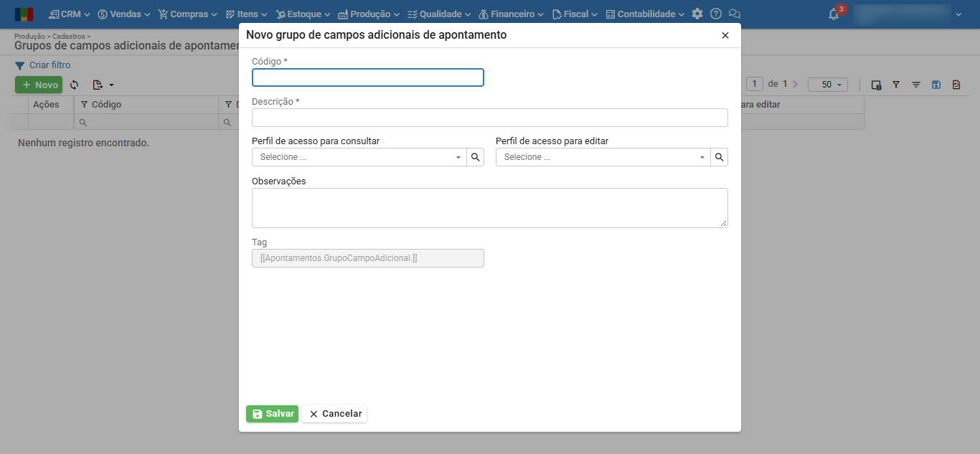Click the help question mark icon
Viewport: 980px width, 454px height.
click(x=716, y=14)
